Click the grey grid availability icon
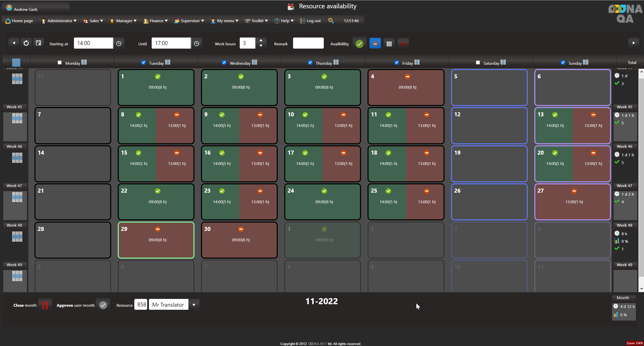The height and width of the screenshot is (346, 644). (389, 44)
